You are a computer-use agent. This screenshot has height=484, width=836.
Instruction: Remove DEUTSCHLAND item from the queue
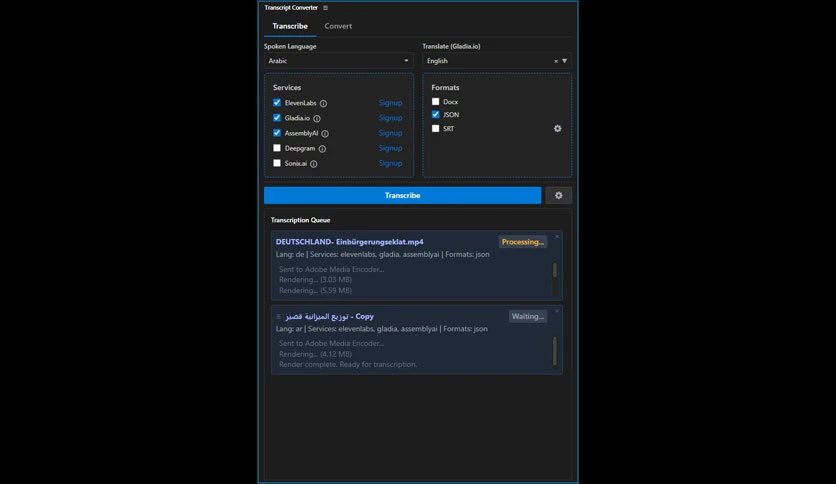point(557,237)
